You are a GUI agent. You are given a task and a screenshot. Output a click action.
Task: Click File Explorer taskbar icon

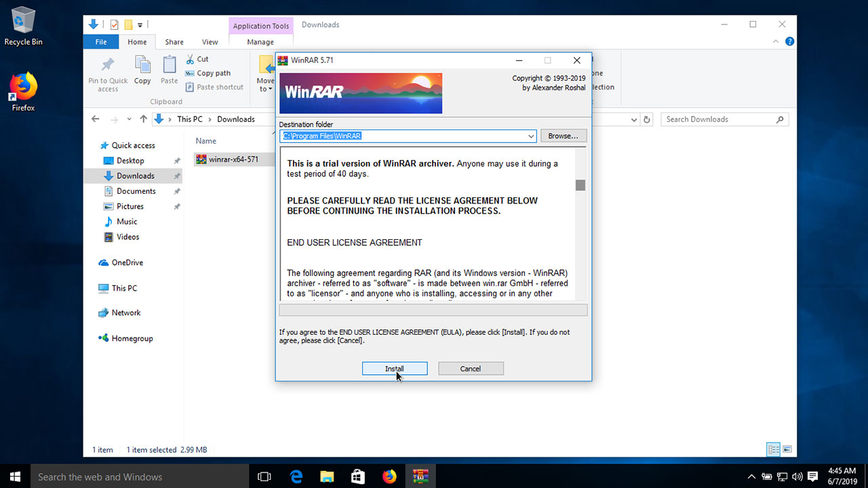pos(327,476)
